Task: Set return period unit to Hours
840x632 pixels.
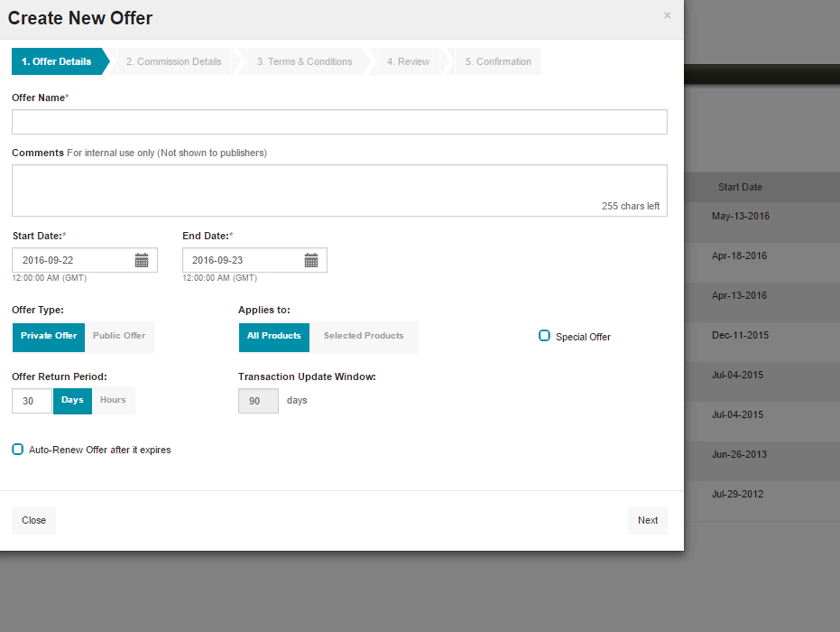Action: (x=113, y=400)
